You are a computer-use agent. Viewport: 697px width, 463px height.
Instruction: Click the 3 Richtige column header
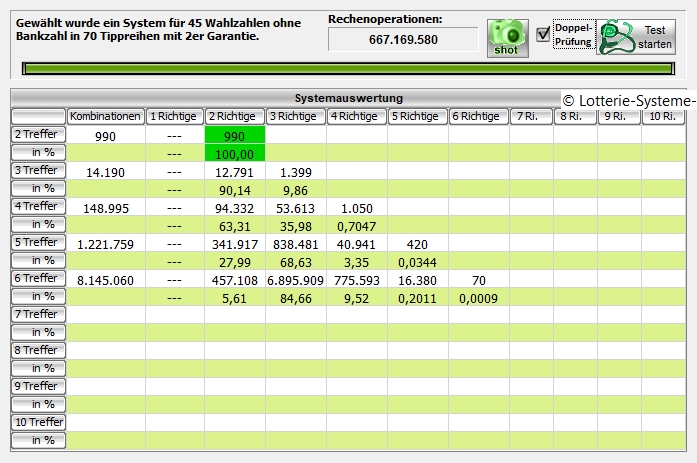pyautogui.click(x=296, y=116)
